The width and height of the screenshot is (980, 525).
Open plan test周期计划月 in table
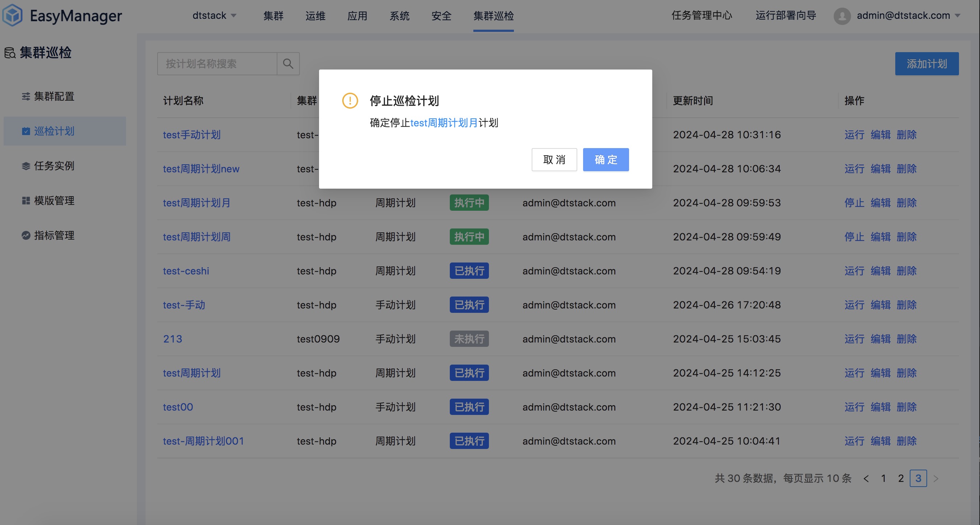pyautogui.click(x=197, y=203)
